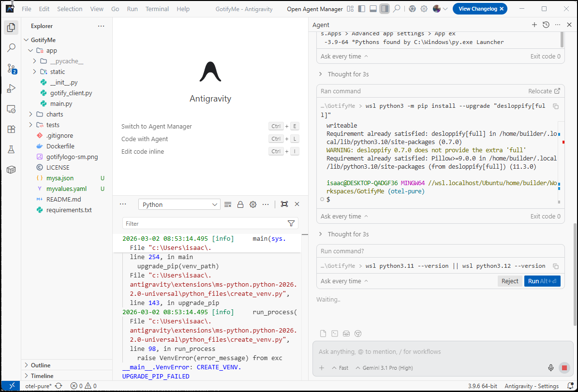Click the microphone voice input icon
Image resolution: width=578 pixels, height=392 pixels.
click(x=550, y=368)
